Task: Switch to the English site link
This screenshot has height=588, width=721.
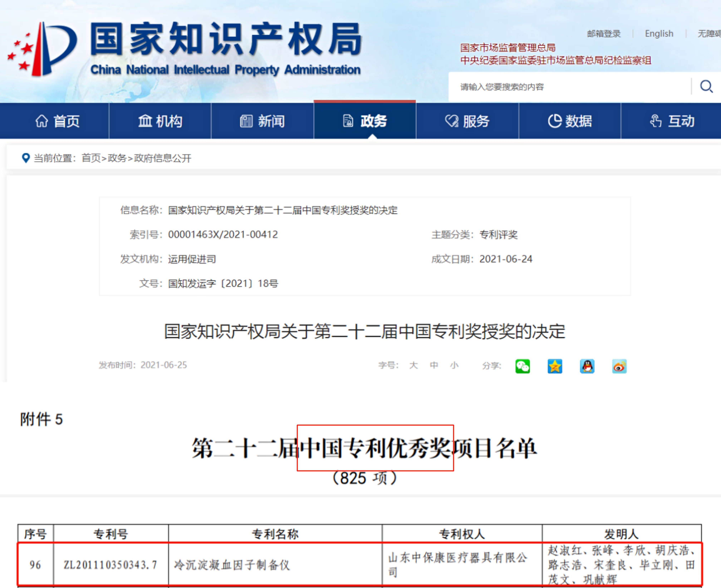Action: click(659, 34)
